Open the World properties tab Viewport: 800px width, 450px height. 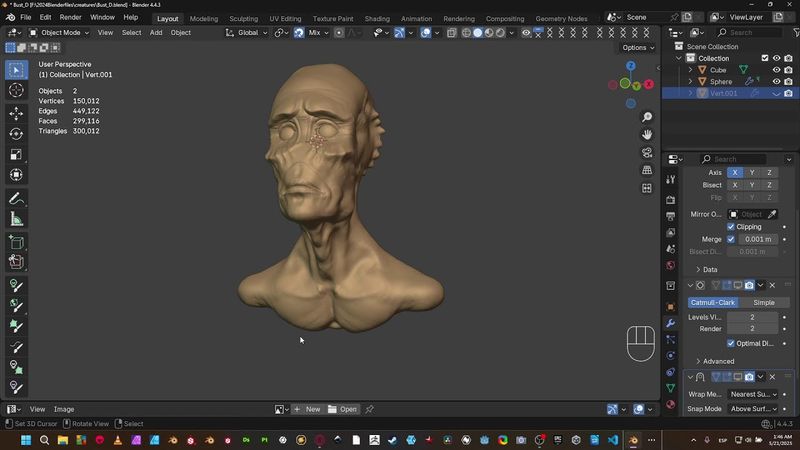coord(670,265)
